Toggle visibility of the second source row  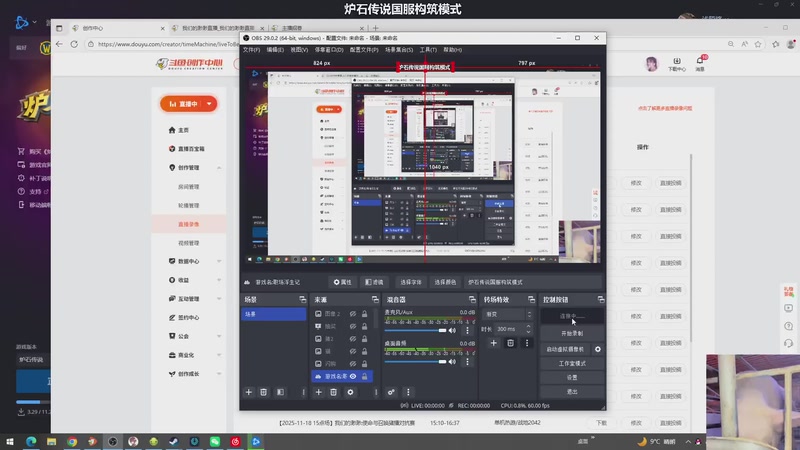click(x=353, y=326)
